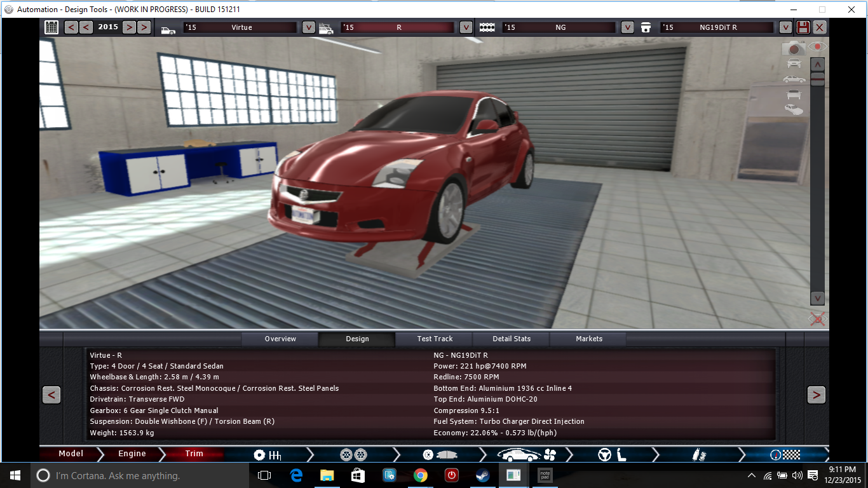Image resolution: width=868 pixels, height=488 pixels.
Task: Jump back several years with first left arrow
Action: point(71,27)
